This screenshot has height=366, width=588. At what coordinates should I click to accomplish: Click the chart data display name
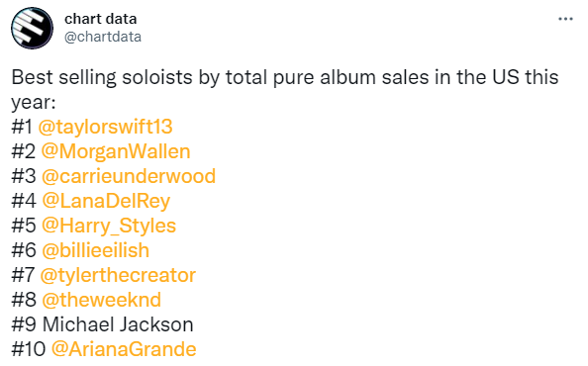pyautogui.click(x=101, y=19)
